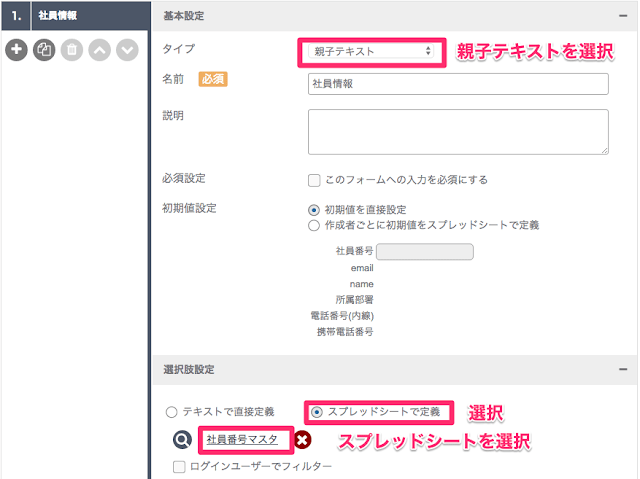Click the 説明 text area

pos(458,132)
